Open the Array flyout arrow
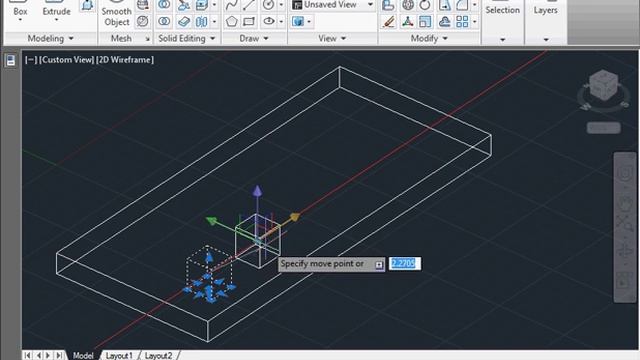The image size is (640, 360). click(x=474, y=21)
